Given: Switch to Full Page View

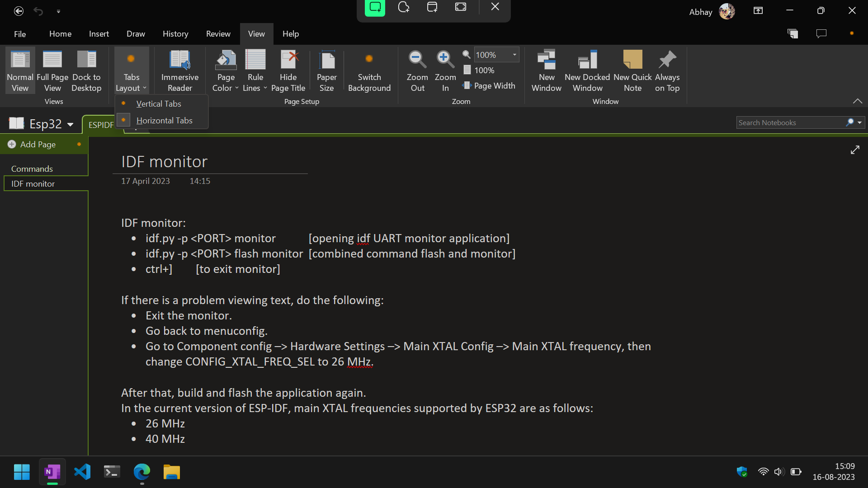Looking at the screenshot, I should (x=52, y=70).
